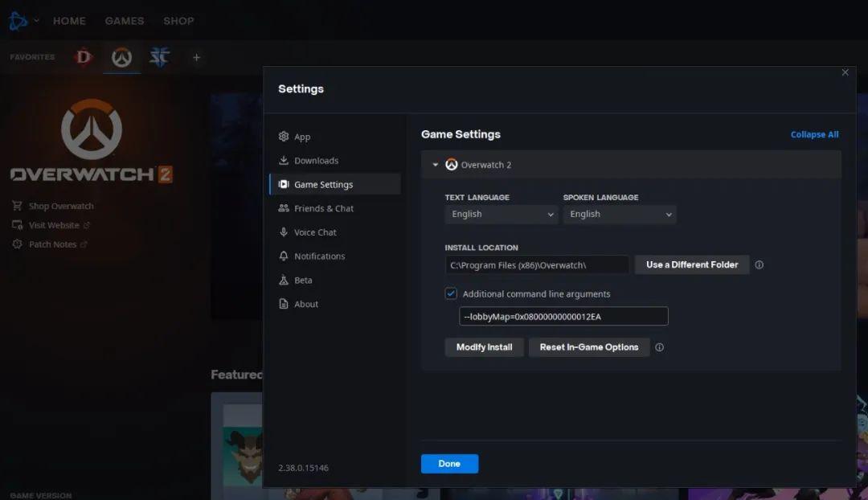Open Downloads settings section
Screen dimensions: 868x500
pyautogui.click(x=316, y=161)
